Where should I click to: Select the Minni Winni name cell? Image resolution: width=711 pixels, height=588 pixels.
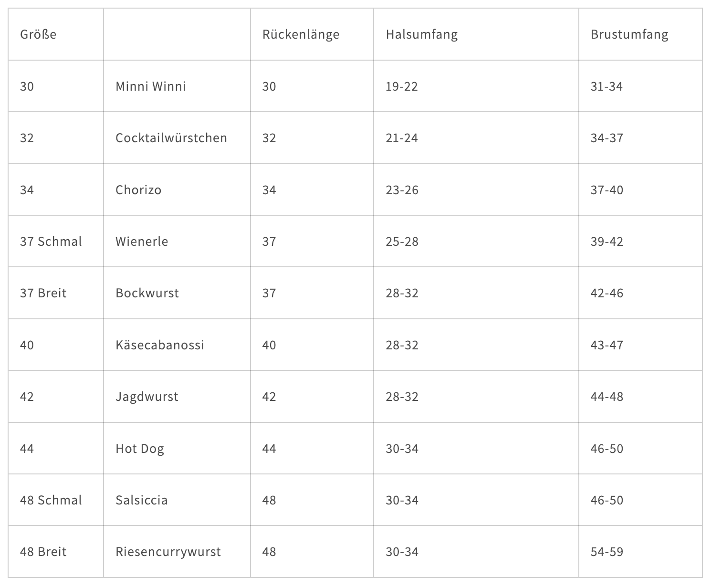177,86
